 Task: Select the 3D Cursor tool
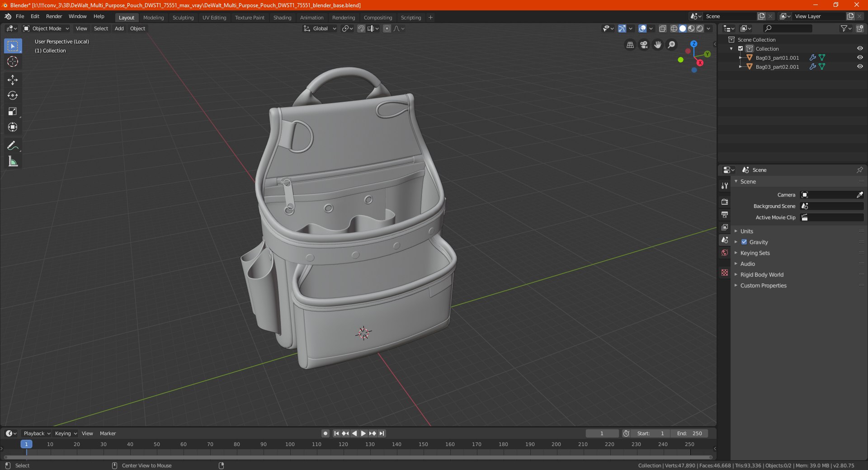13,61
